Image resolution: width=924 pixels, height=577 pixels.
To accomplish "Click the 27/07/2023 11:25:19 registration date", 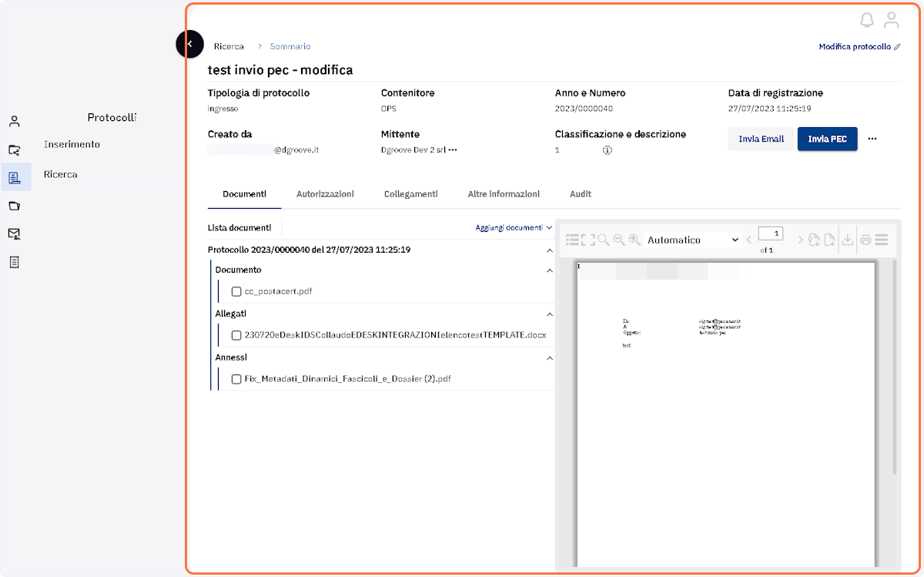I will [x=770, y=109].
